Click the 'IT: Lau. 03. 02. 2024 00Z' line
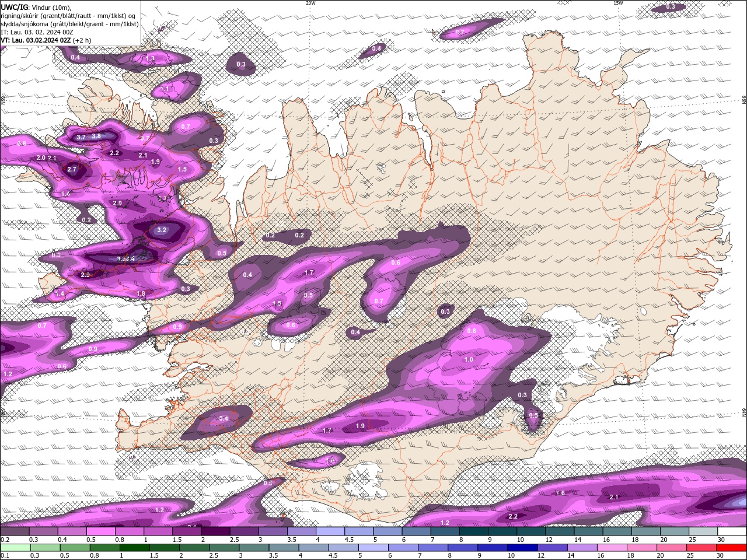This screenshot has height=560, width=747. [x=37, y=32]
